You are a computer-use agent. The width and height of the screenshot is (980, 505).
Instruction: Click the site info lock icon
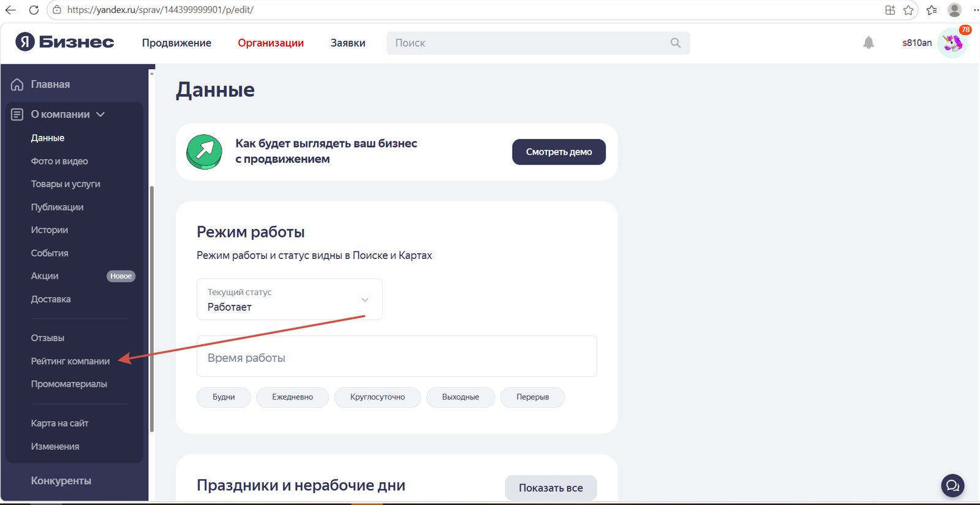57,10
